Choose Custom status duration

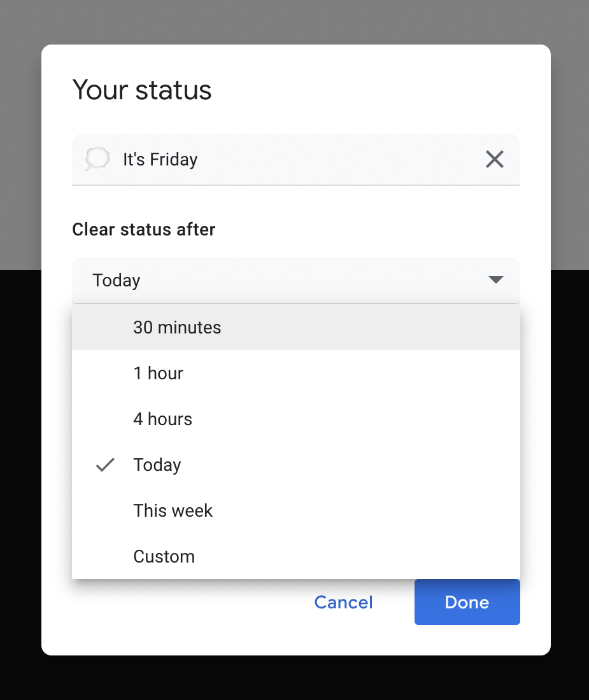coord(164,556)
